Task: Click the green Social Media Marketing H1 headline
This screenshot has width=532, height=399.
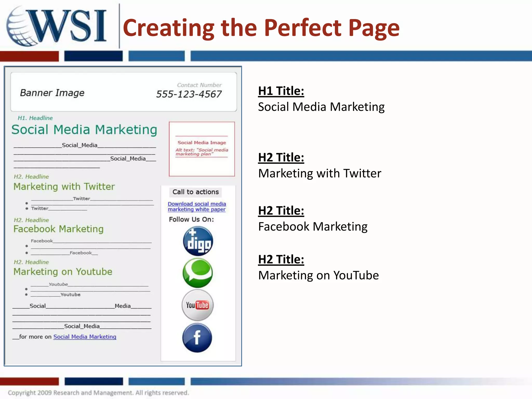Action: (x=84, y=130)
